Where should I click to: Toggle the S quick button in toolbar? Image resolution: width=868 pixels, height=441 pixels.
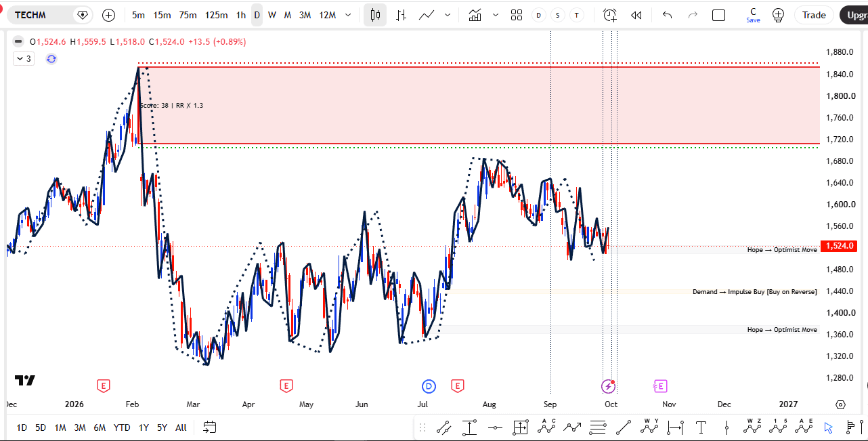[557, 15]
